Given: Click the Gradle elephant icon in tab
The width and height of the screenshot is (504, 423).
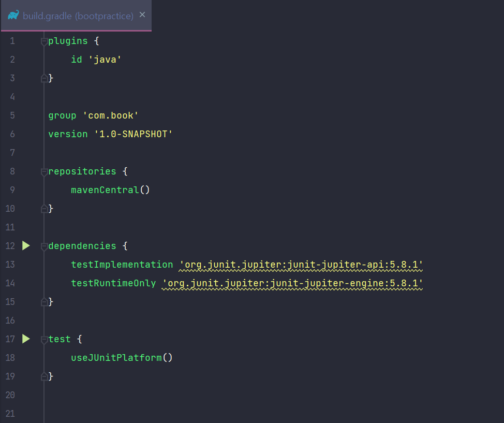Looking at the screenshot, I should tap(13, 15).
